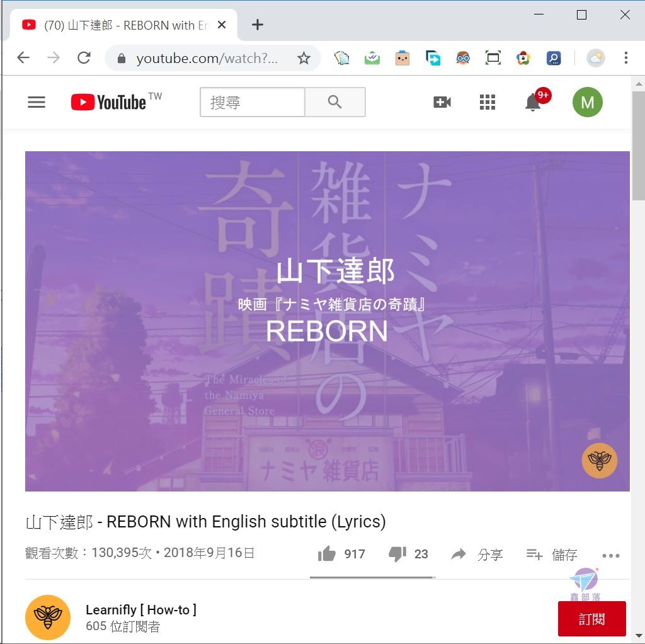Click the bee watermark on the video

(600, 461)
